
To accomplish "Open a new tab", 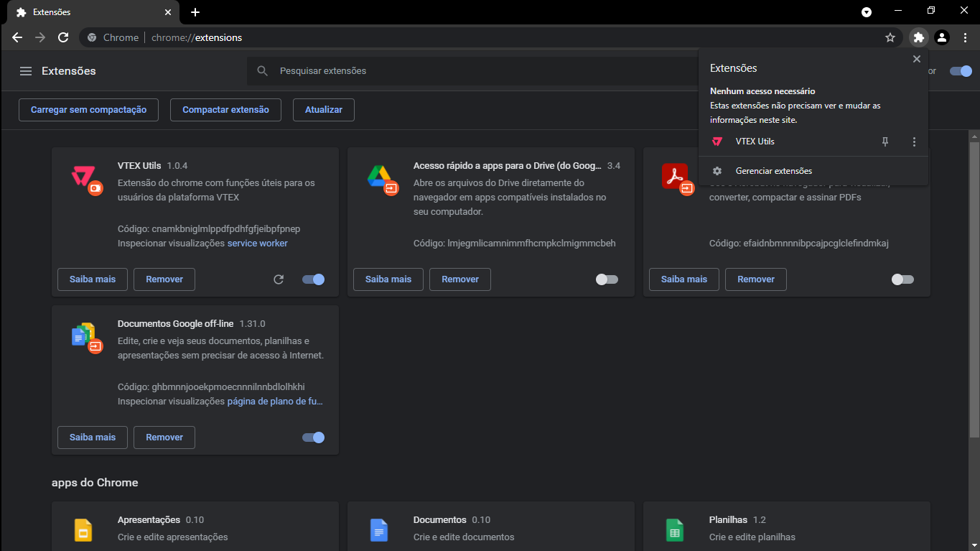I will pyautogui.click(x=195, y=12).
